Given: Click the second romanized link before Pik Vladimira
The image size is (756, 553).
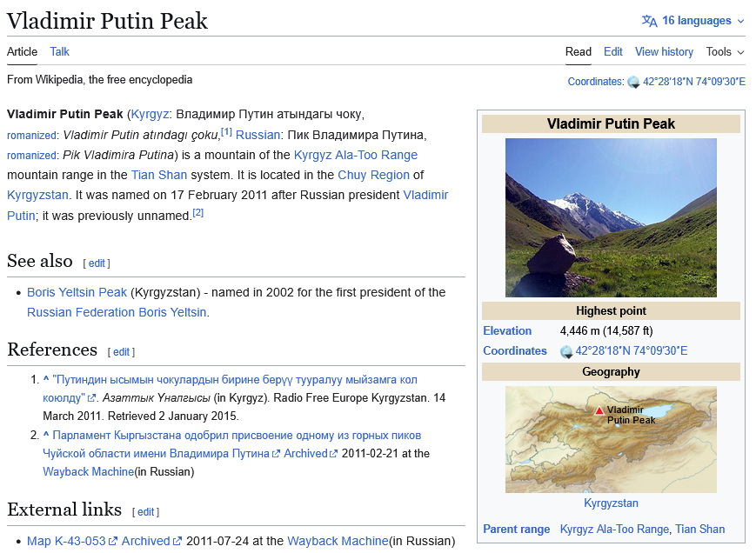Looking at the screenshot, I should click(31, 156).
